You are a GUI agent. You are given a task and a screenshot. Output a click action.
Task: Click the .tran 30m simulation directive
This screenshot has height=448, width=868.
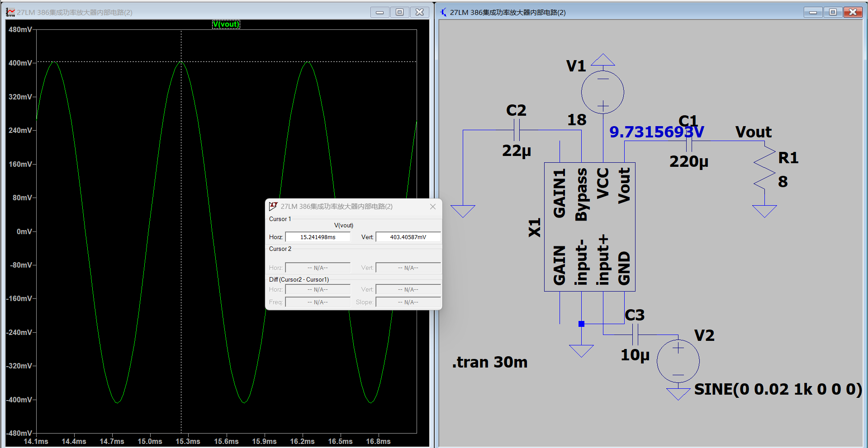click(490, 362)
